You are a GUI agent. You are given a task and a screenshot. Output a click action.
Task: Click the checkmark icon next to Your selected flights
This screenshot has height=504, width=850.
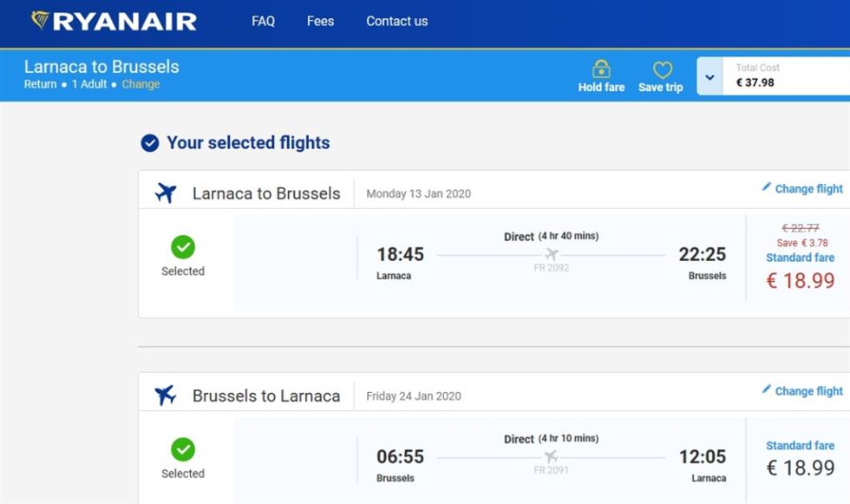(x=149, y=143)
